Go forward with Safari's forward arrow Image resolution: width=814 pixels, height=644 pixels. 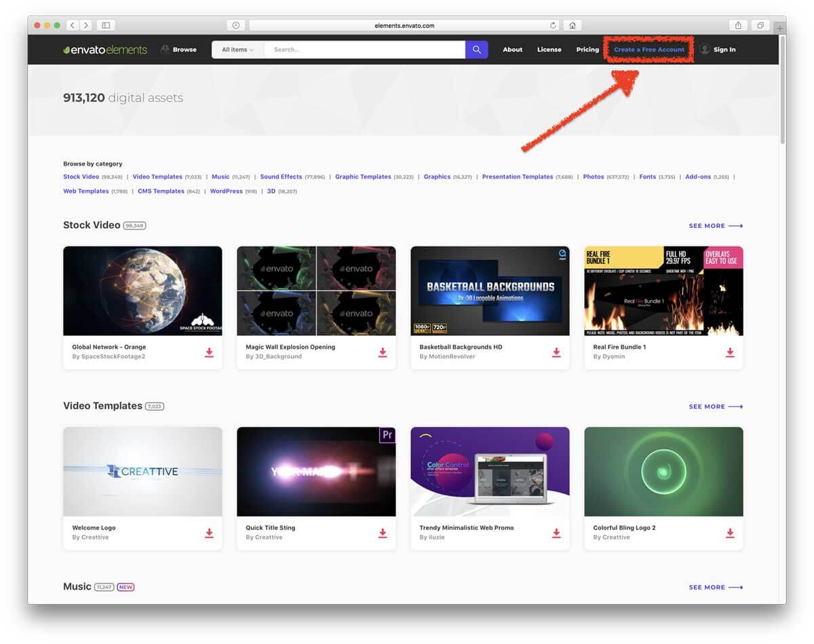[x=85, y=25]
